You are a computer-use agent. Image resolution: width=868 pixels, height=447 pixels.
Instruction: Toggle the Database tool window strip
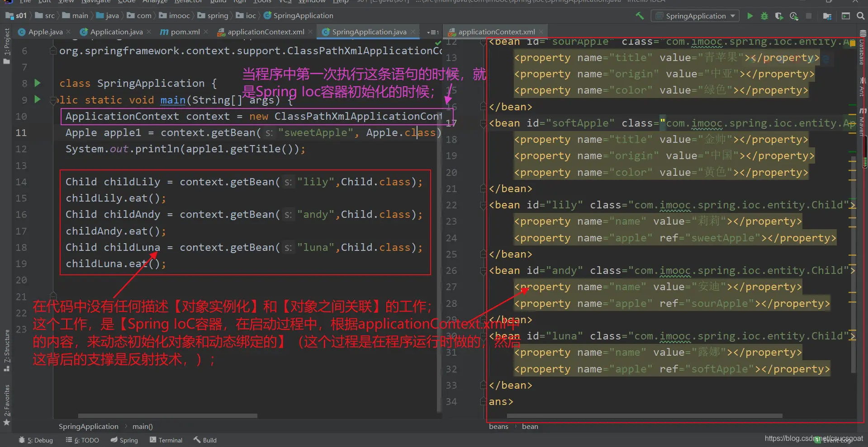862,50
